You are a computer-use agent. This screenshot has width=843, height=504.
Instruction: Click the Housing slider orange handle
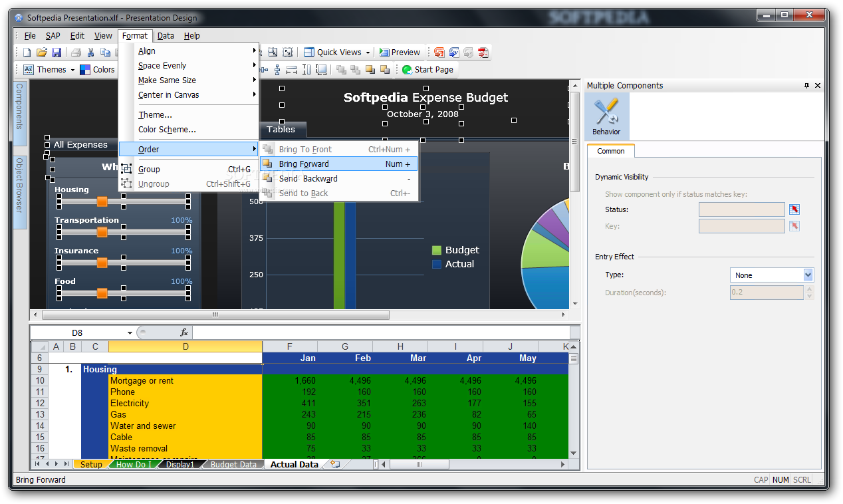tap(102, 201)
